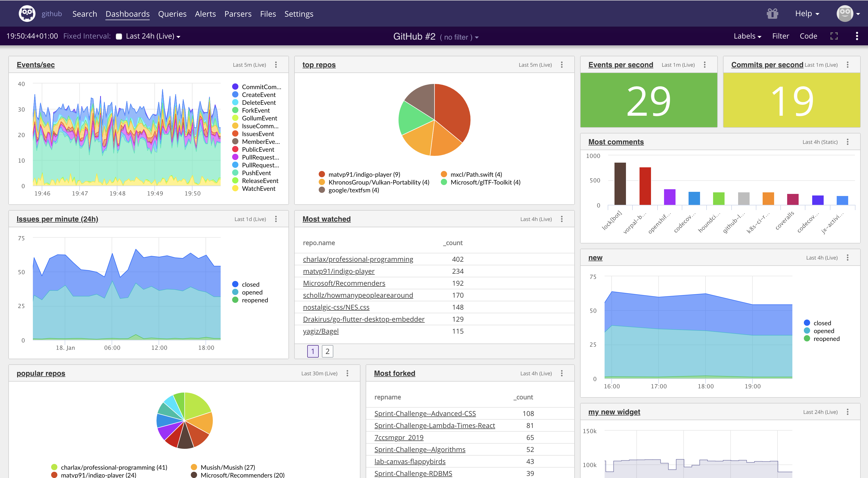The height and width of the screenshot is (478, 868).
Task: Go to page 2 of Most watched
Action: pyautogui.click(x=327, y=351)
